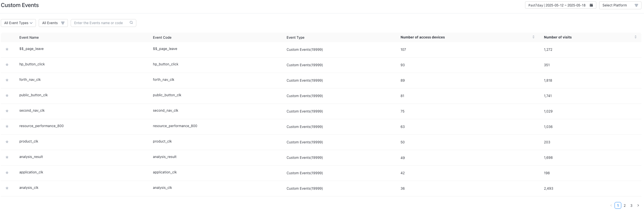Viewport: 644px width, 211px height.
Task: Sort by Number of access devices
Action: click(533, 37)
